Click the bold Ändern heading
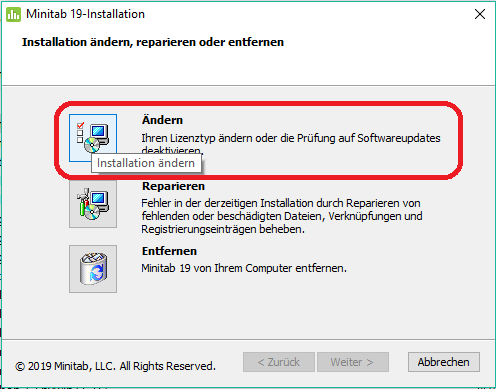This screenshot has width=496, height=389. (162, 120)
